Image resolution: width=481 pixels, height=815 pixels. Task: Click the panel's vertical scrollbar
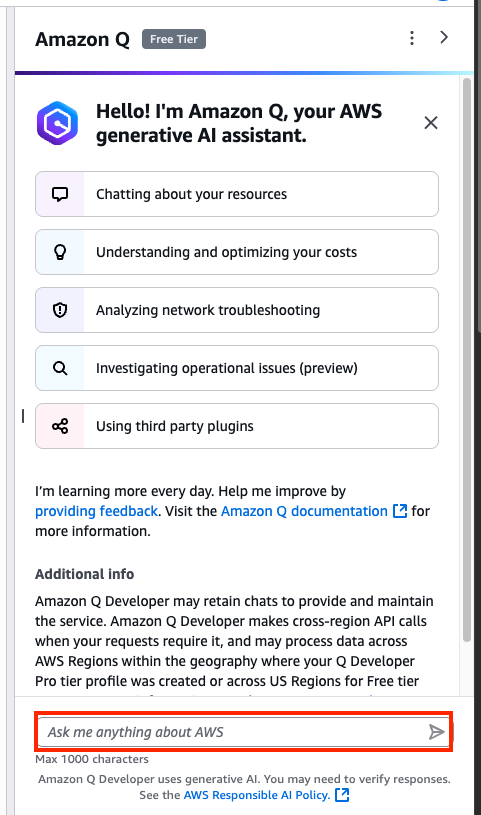click(x=466, y=360)
